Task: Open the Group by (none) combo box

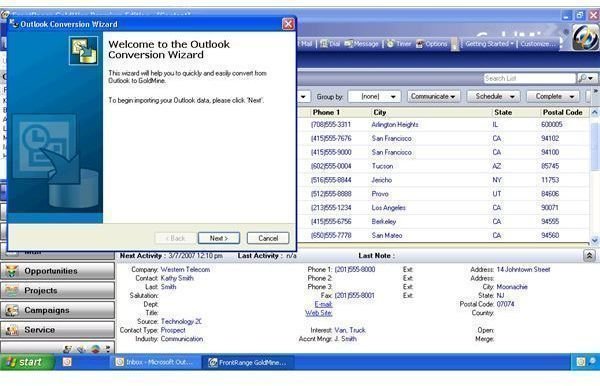Action: pyautogui.click(x=374, y=96)
